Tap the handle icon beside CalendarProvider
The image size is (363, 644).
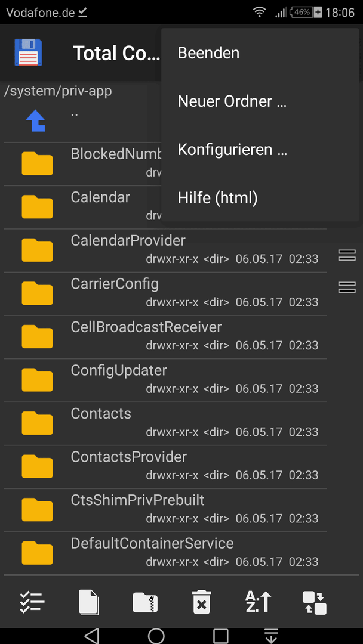point(346,255)
